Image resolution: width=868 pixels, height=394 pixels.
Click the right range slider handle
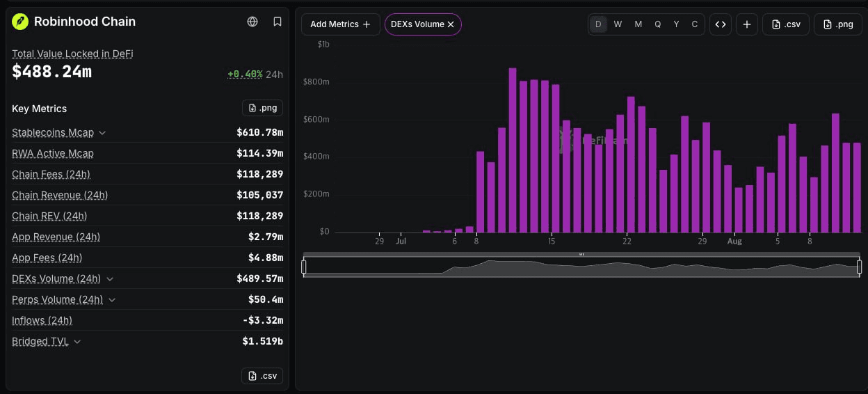pos(859,267)
